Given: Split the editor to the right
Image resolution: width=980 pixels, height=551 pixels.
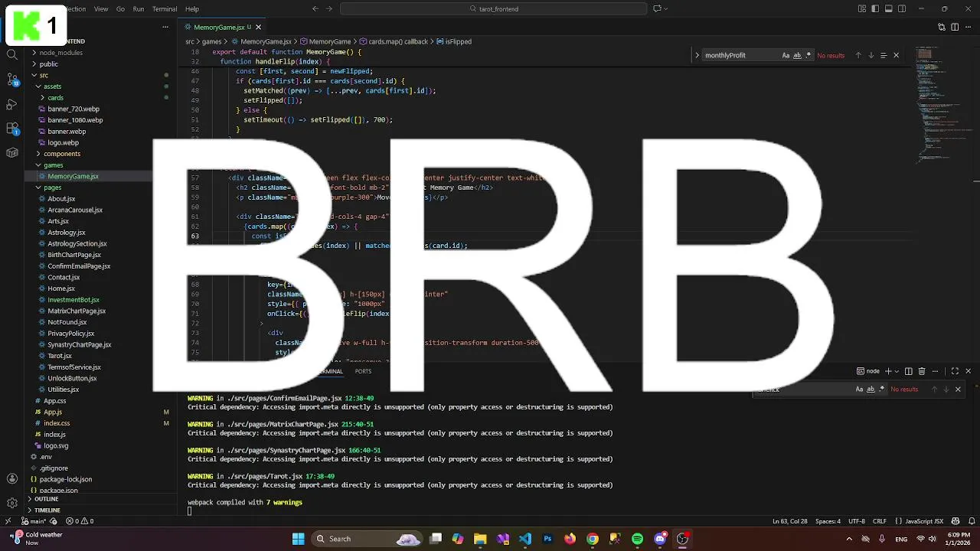Looking at the screenshot, I should tap(955, 27).
